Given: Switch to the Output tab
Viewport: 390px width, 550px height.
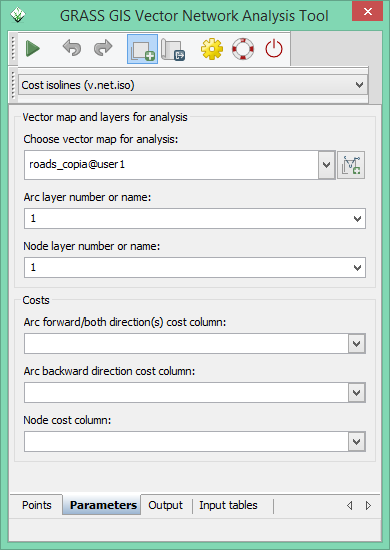Looking at the screenshot, I should (166, 505).
